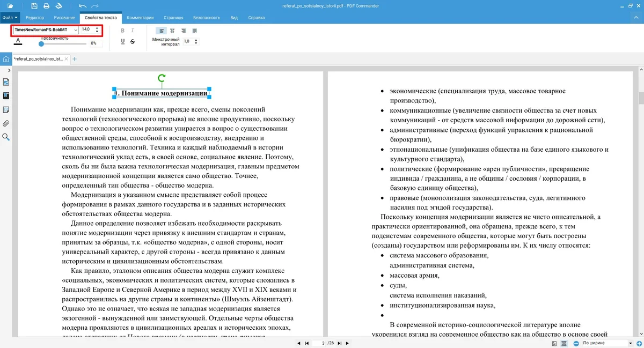
Task: Toggle underline formatting (U)
Action: click(123, 41)
